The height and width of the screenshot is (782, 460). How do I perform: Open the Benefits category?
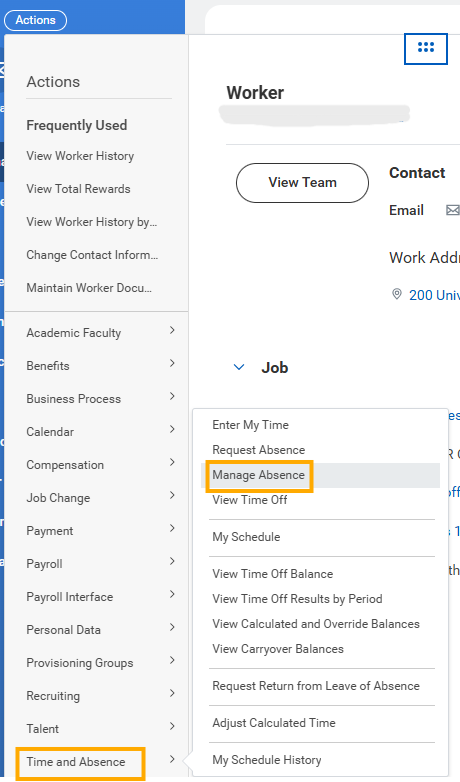pos(48,366)
